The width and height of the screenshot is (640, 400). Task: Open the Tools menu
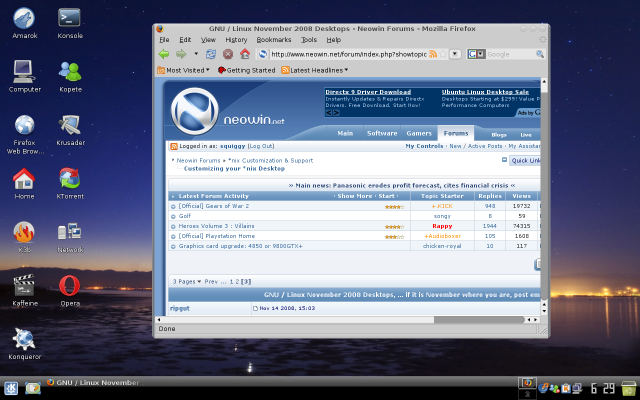309,40
